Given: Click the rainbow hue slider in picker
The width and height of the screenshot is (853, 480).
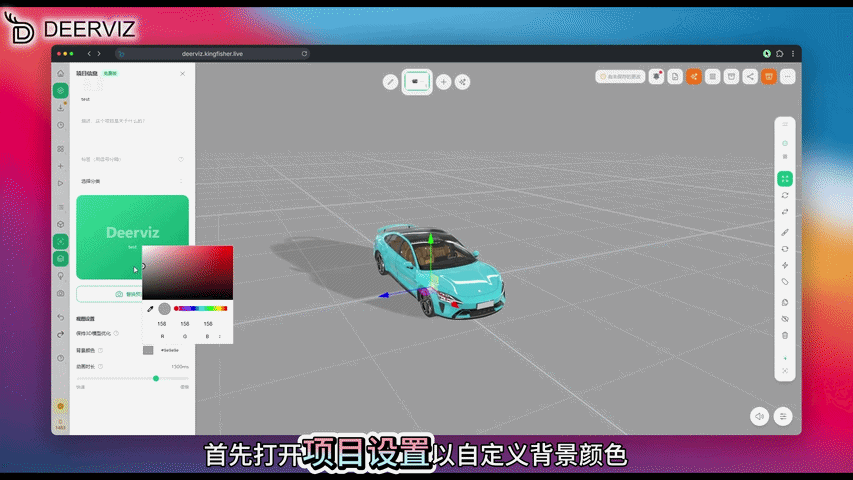Looking at the screenshot, I should (x=201, y=309).
